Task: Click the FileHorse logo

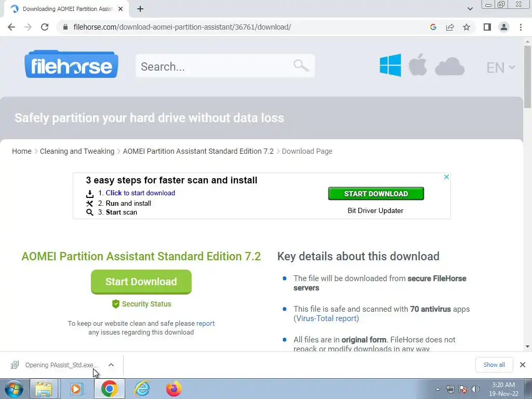Action: (72, 64)
